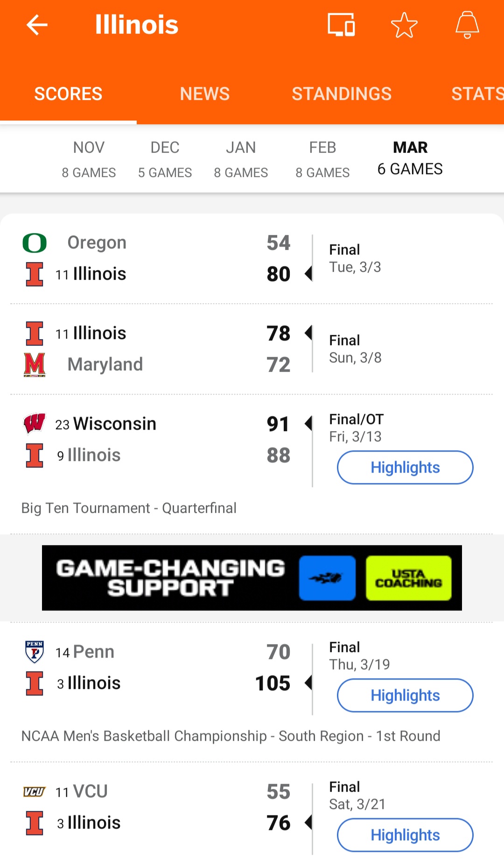The height and width of the screenshot is (865, 504).
Task: Select the FEB 8 games month
Action: coord(322,159)
